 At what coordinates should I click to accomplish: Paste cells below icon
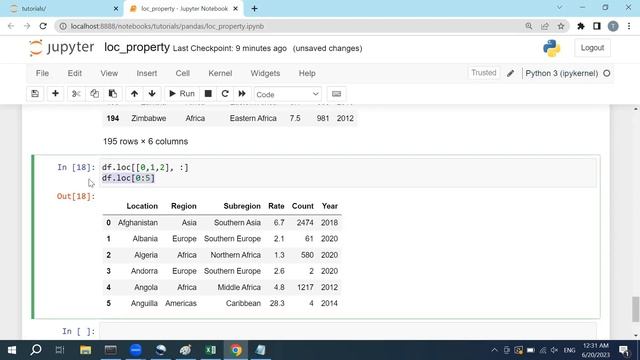coord(113,94)
